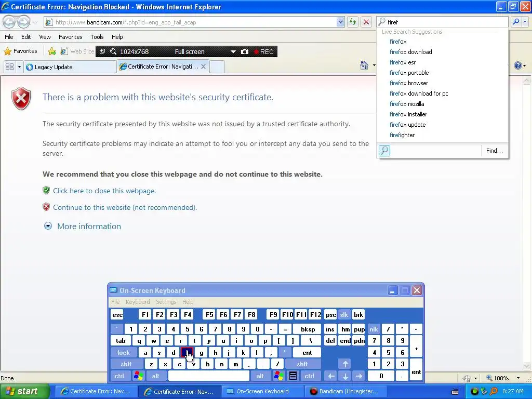Click the search provider icon below suggestions

[384, 150]
